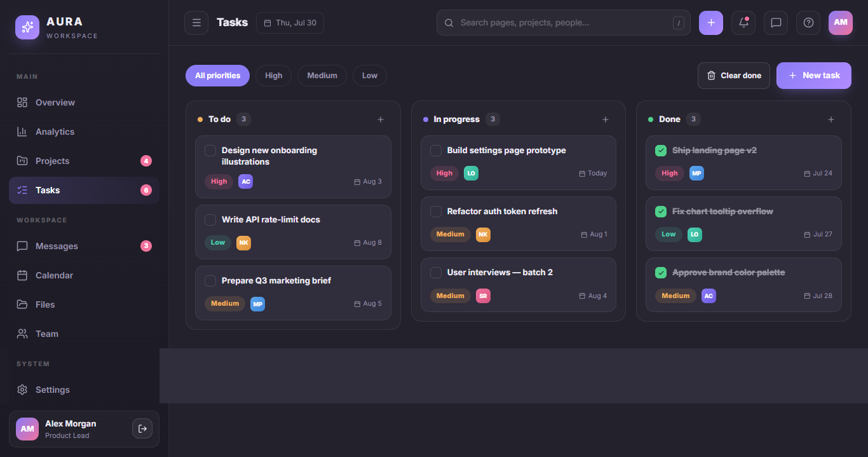The width and height of the screenshot is (868, 457).
Task: Click Low tag on Write API rate-limit docs
Action: (x=218, y=243)
